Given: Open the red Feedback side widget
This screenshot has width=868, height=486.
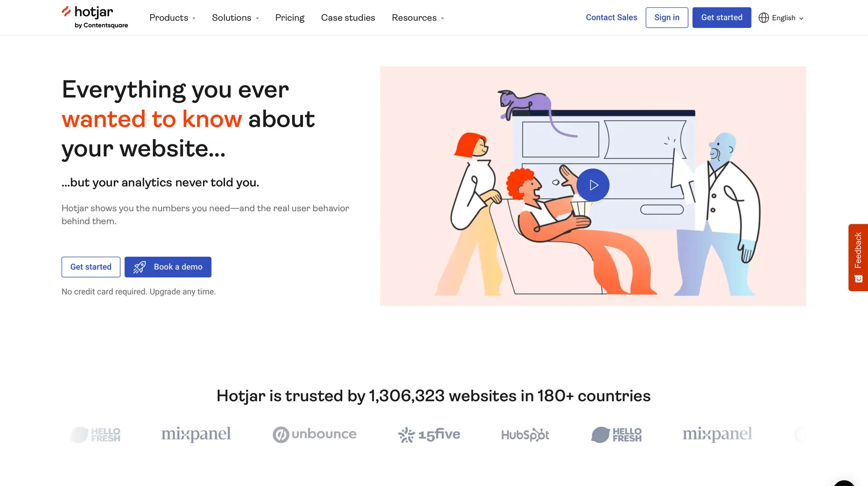Looking at the screenshot, I should point(858,257).
